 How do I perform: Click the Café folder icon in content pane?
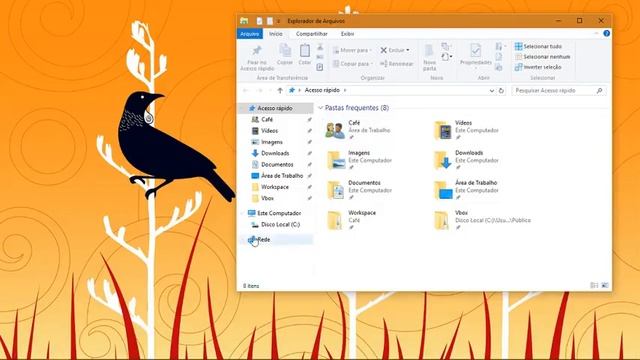tap(335, 130)
